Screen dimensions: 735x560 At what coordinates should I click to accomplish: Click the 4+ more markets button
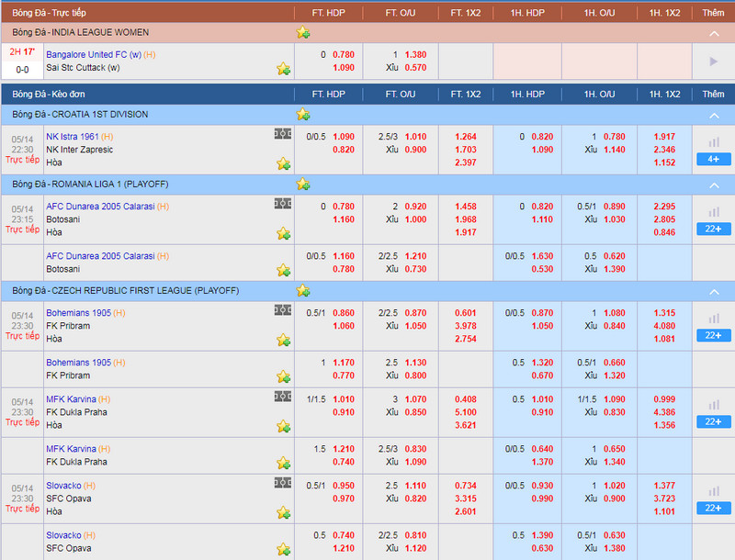pyautogui.click(x=713, y=159)
